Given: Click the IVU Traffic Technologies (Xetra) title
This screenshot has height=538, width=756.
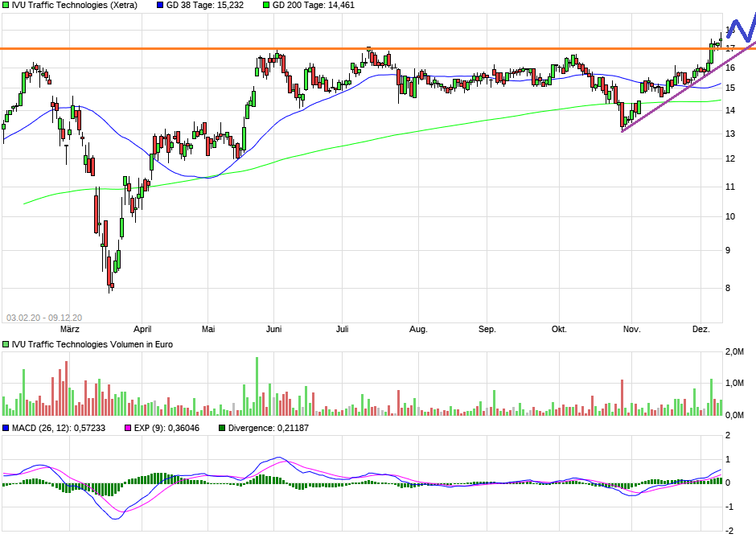Looking at the screenshot, I should point(75,6).
